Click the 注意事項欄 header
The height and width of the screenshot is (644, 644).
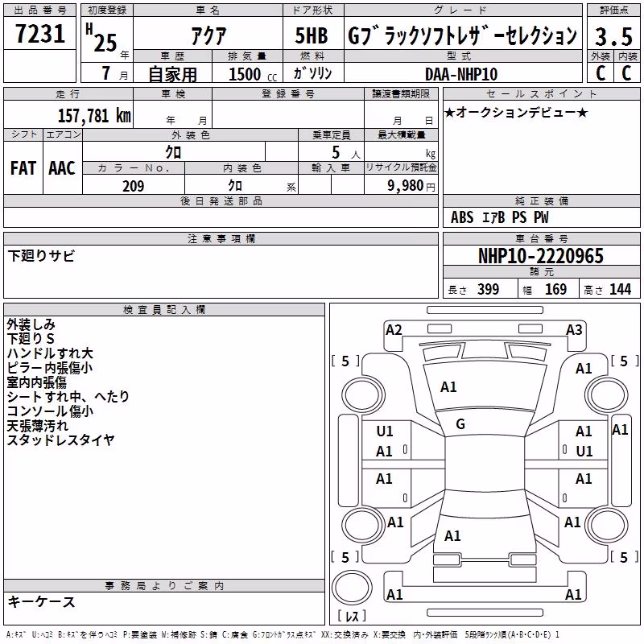[221, 238]
